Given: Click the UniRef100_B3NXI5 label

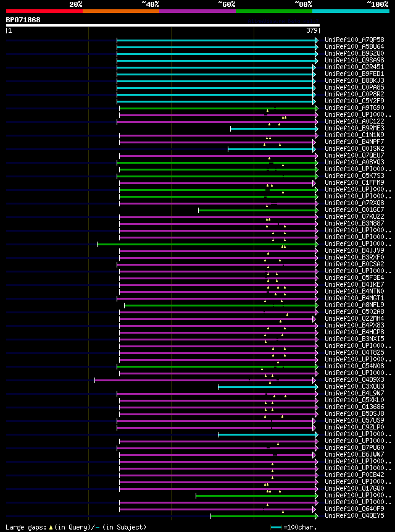Looking at the screenshot, I should pos(354,339).
